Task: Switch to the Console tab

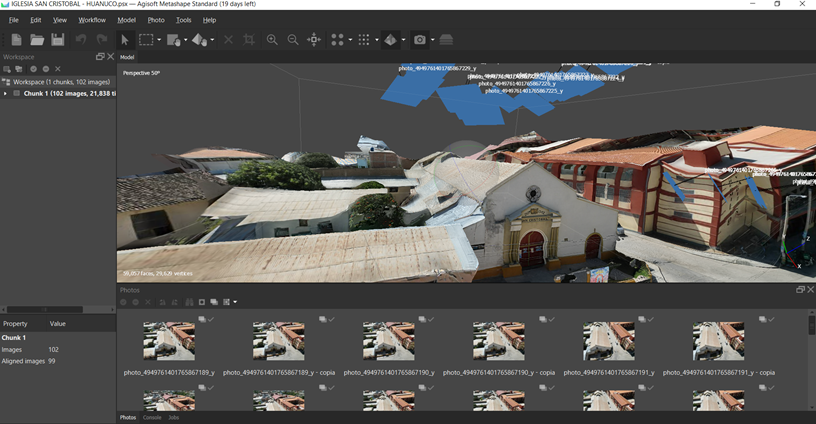Action: click(152, 417)
